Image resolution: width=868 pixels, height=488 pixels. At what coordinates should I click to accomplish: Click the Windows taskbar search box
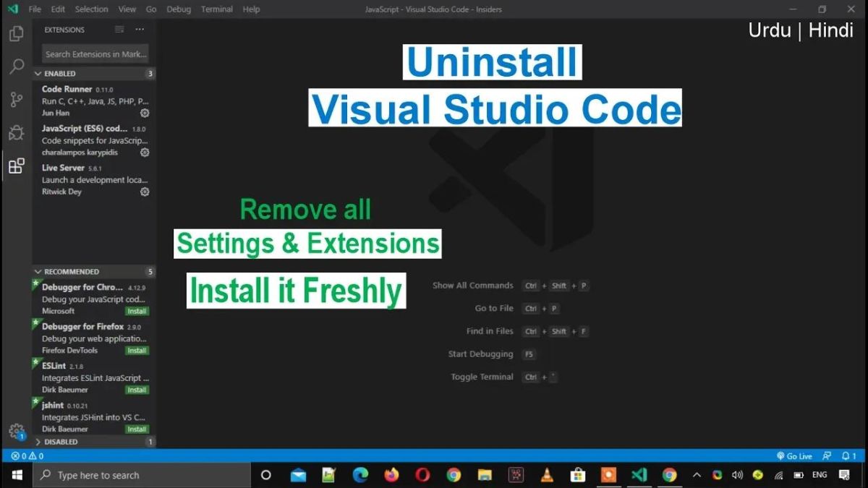pyautogui.click(x=142, y=475)
